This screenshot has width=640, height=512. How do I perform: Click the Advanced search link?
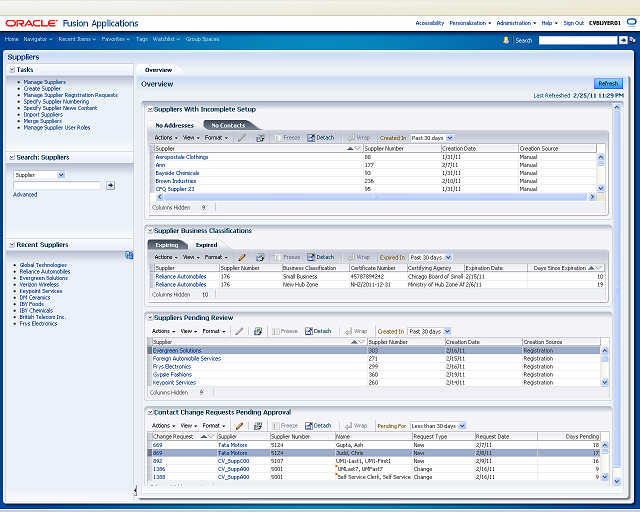point(25,195)
